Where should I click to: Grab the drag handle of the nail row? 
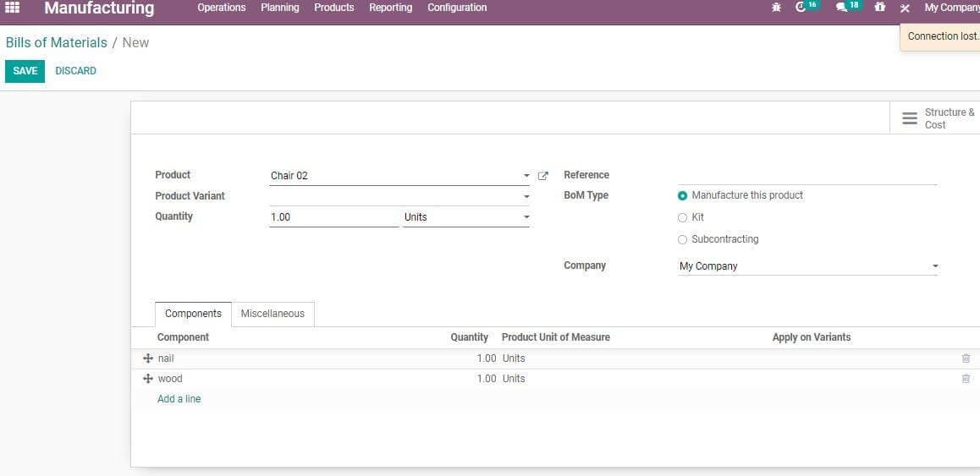tap(148, 358)
